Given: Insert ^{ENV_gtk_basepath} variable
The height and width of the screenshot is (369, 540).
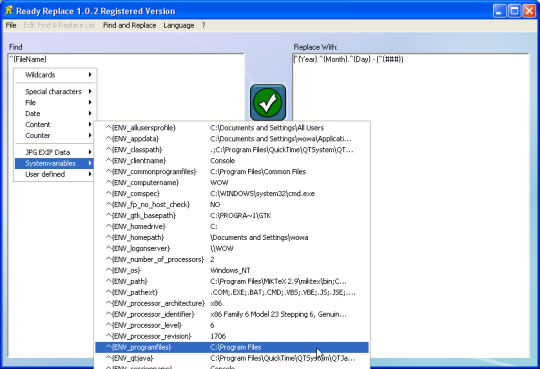Looking at the screenshot, I should tap(232, 216).
